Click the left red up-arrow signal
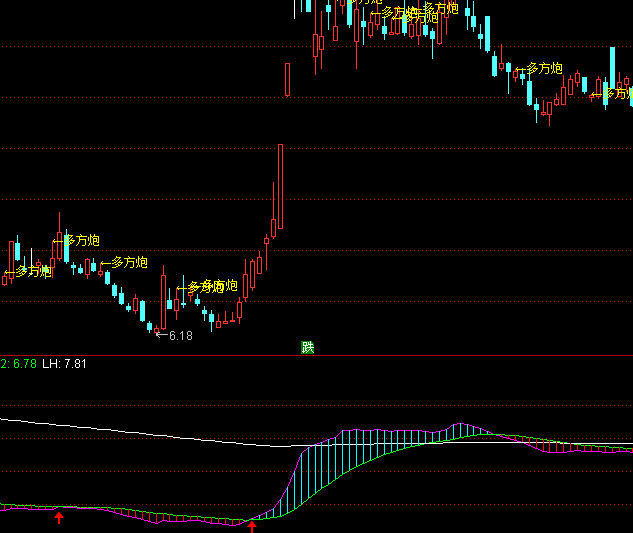 click(x=59, y=516)
